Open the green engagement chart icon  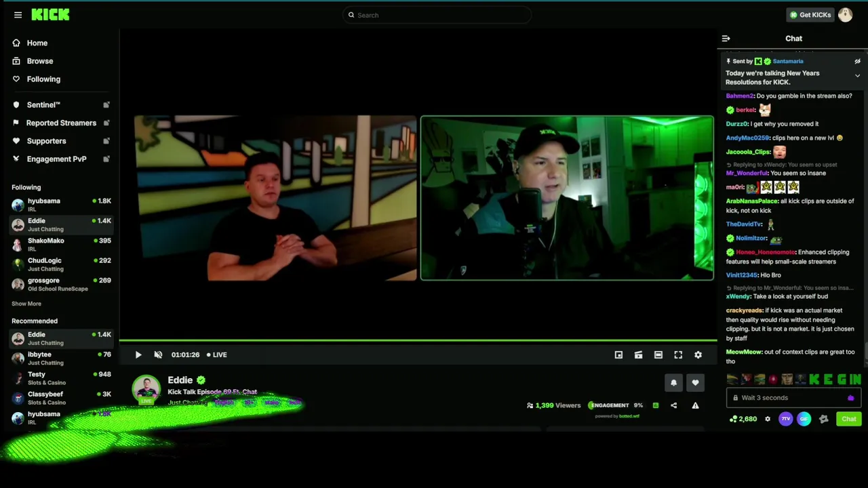click(655, 405)
